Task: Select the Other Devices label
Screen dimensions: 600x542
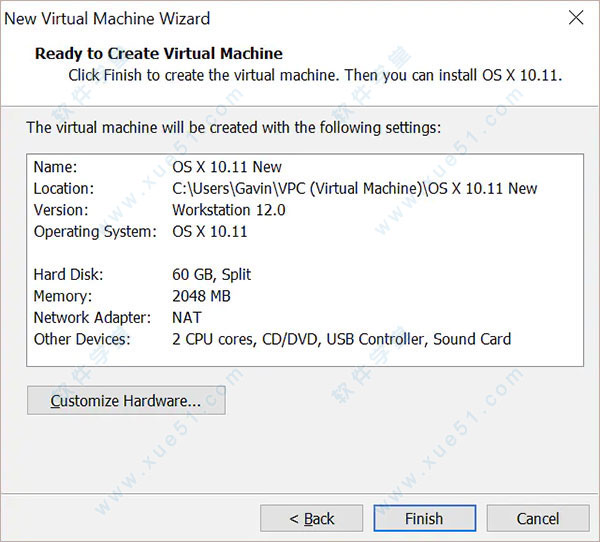Action: [x=82, y=339]
